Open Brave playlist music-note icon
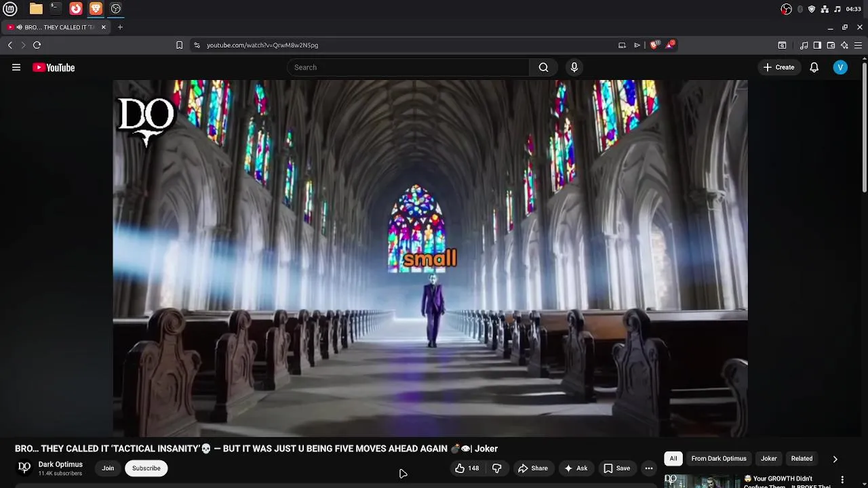 click(x=804, y=45)
